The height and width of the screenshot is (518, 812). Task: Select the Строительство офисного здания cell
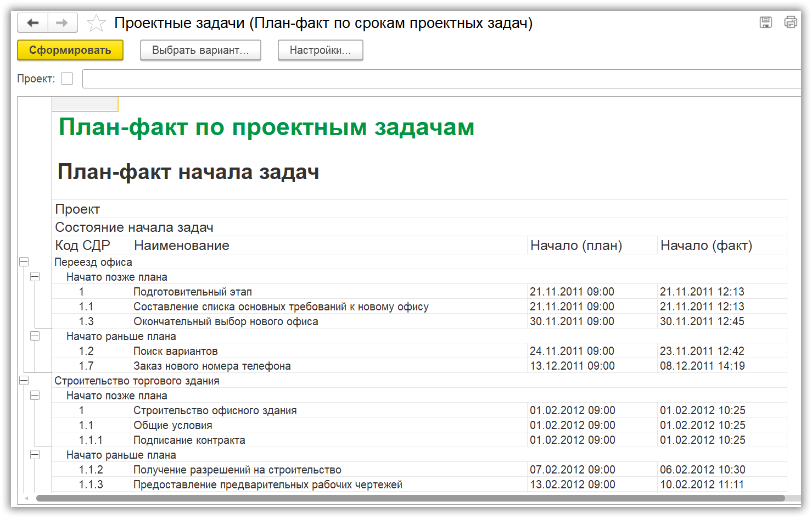[x=329, y=410]
